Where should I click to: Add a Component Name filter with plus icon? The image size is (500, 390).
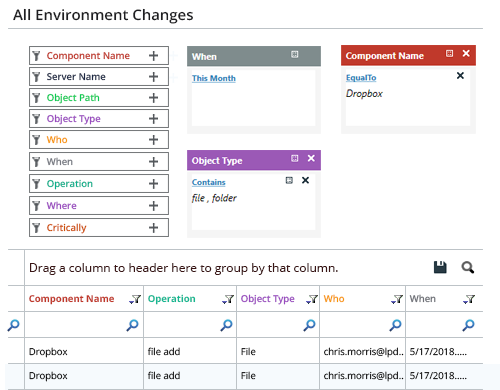point(153,56)
